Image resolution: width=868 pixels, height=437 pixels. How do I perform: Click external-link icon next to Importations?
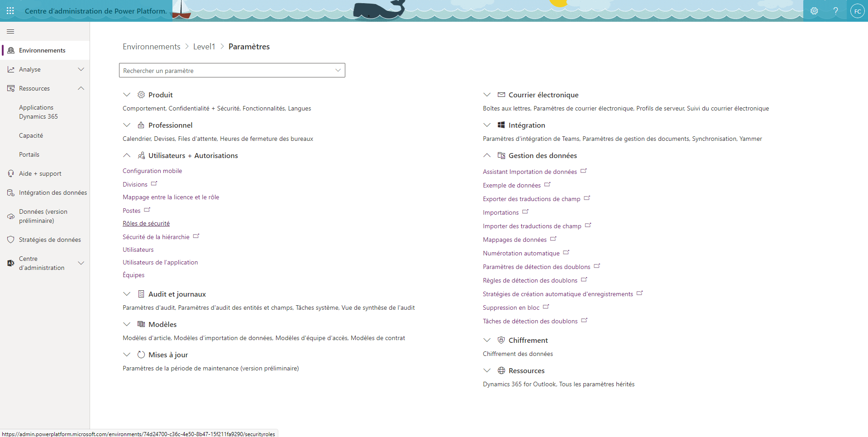tap(525, 211)
